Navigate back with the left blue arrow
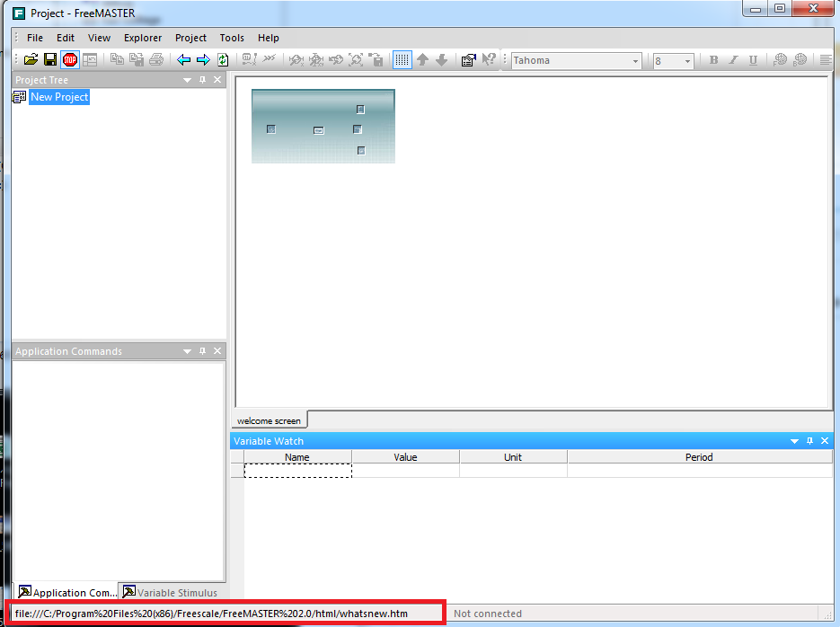This screenshot has height=627, width=840. tap(184, 59)
